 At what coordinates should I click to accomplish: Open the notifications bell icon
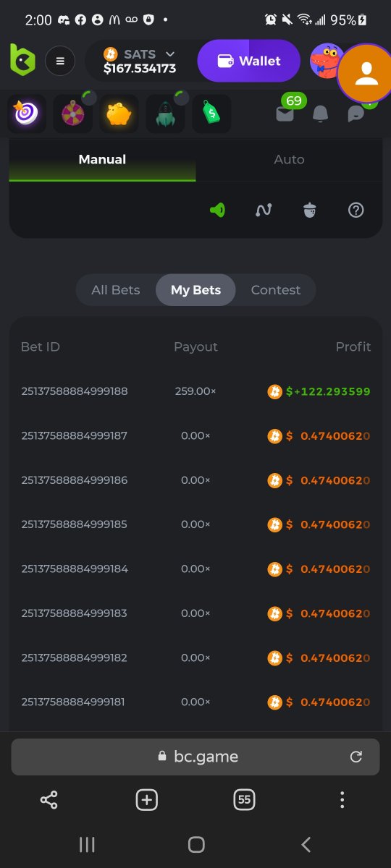(x=320, y=114)
